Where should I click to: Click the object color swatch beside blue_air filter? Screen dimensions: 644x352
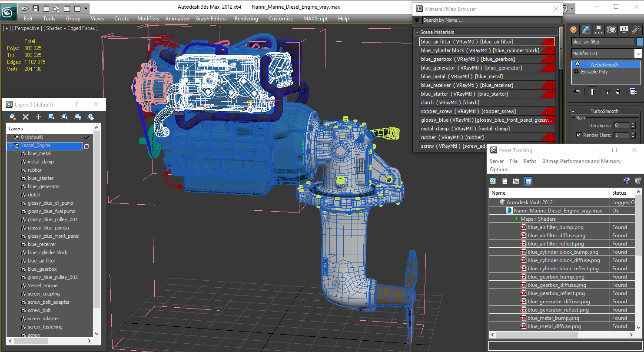[640, 42]
